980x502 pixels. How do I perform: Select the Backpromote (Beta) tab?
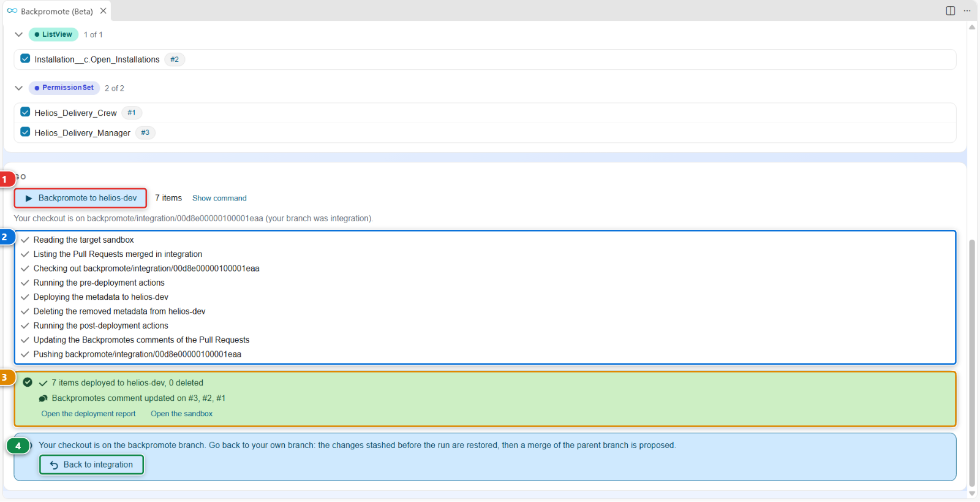pyautogui.click(x=56, y=11)
